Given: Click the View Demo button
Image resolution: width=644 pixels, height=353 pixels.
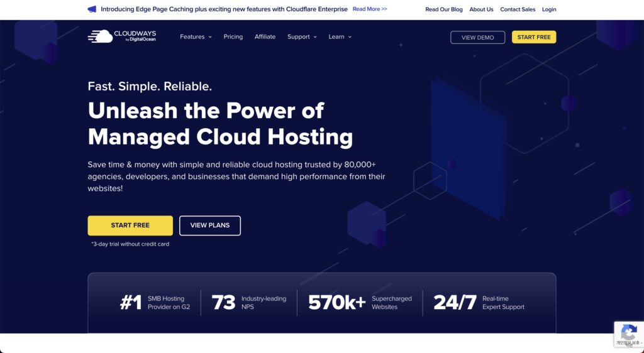Looking at the screenshot, I should (478, 37).
